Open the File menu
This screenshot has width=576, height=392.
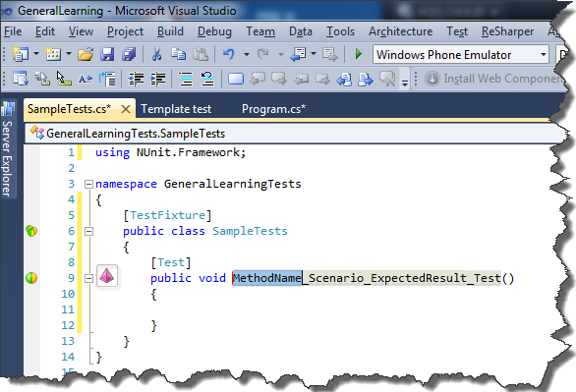13,31
